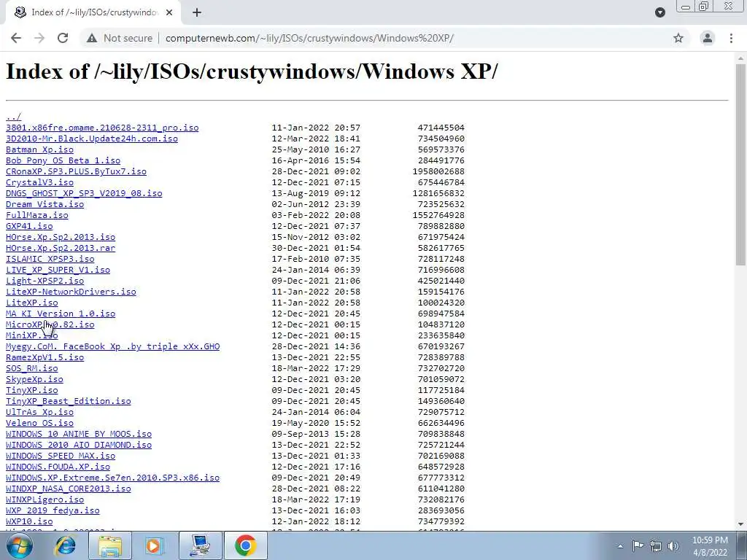This screenshot has height=560, width=747.
Task: View site info on Not secure warning
Action: click(x=119, y=38)
